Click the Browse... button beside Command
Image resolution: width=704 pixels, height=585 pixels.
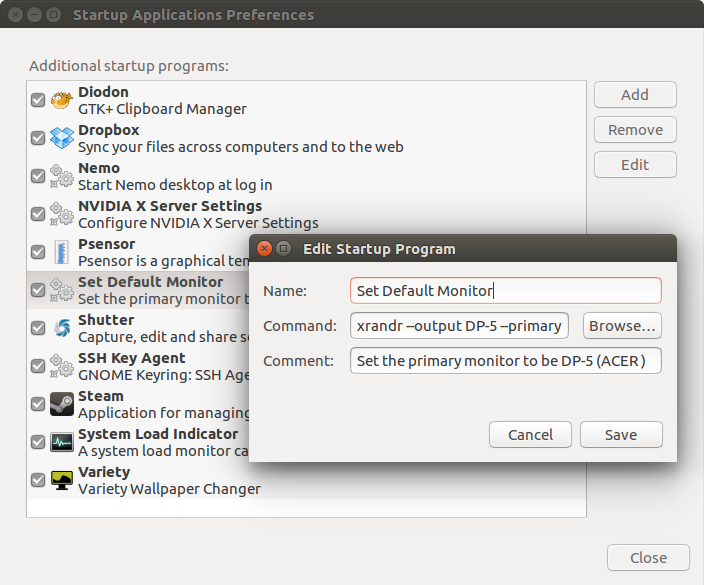point(622,325)
